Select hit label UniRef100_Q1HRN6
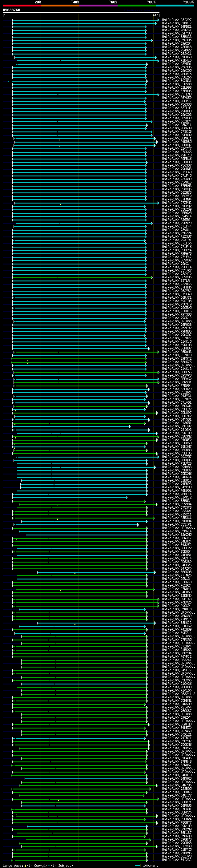 176,853
